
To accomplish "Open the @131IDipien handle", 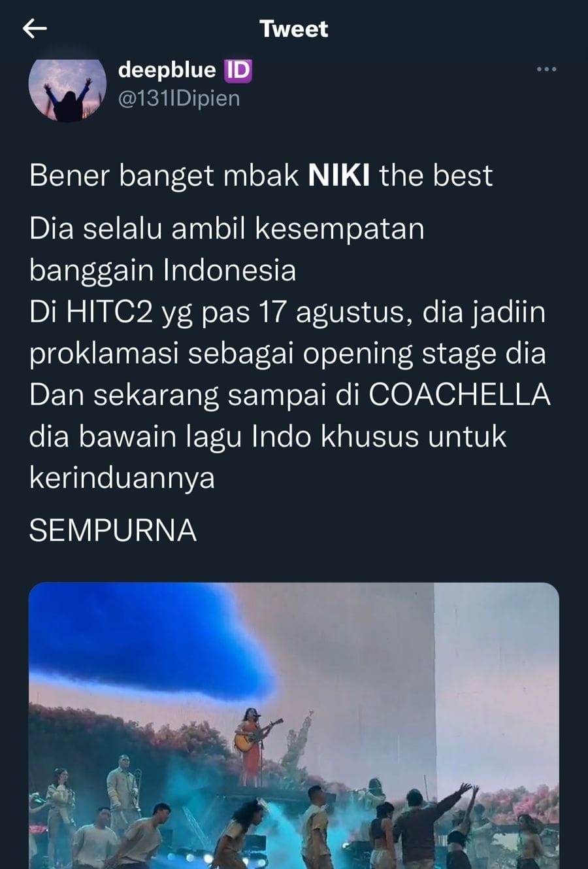I will pyautogui.click(x=179, y=98).
